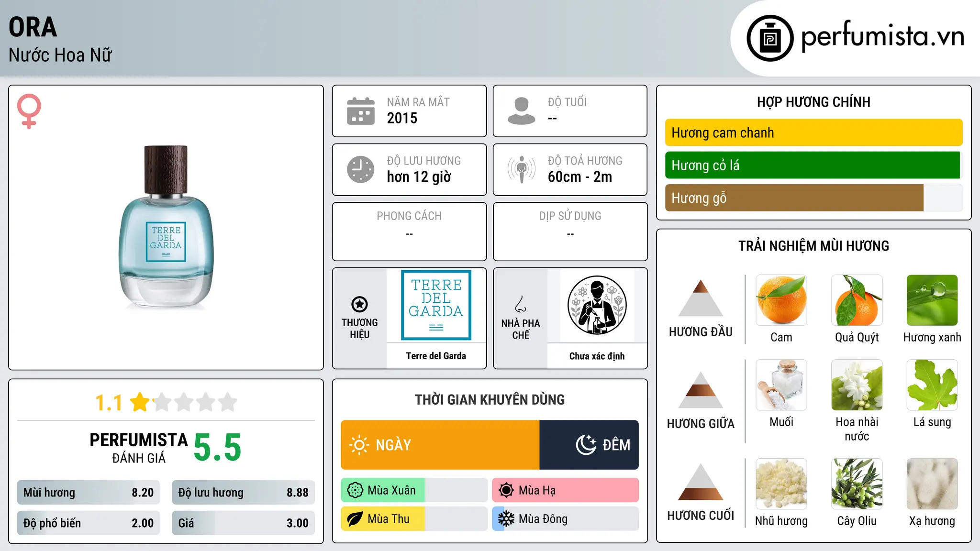The width and height of the screenshot is (980, 551).
Task: Click the Mùa Đông season bar
Action: [x=565, y=519]
